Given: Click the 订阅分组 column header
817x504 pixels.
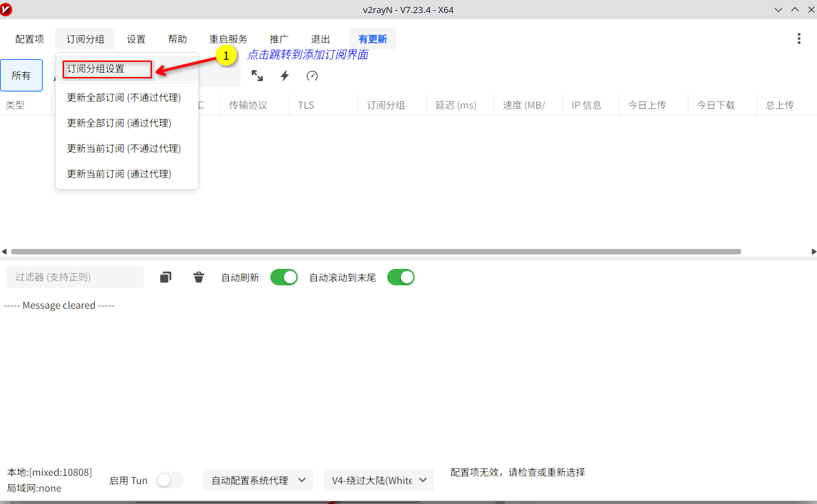Looking at the screenshot, I should pyautogui.click(x=386, y=105).
